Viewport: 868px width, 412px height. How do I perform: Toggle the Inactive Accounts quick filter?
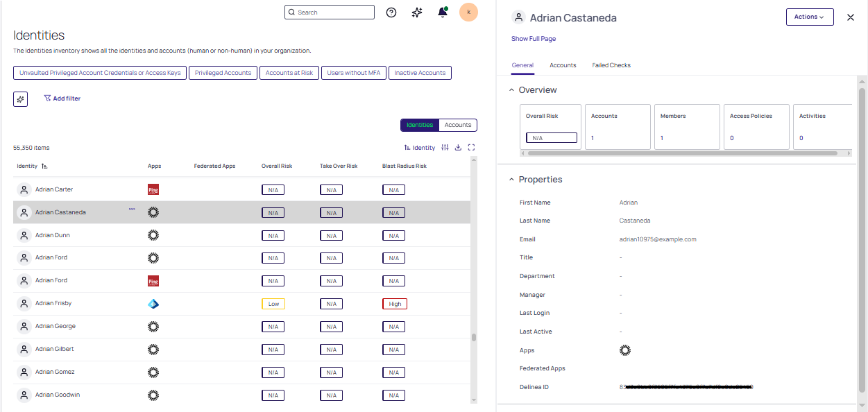(420, 73)
